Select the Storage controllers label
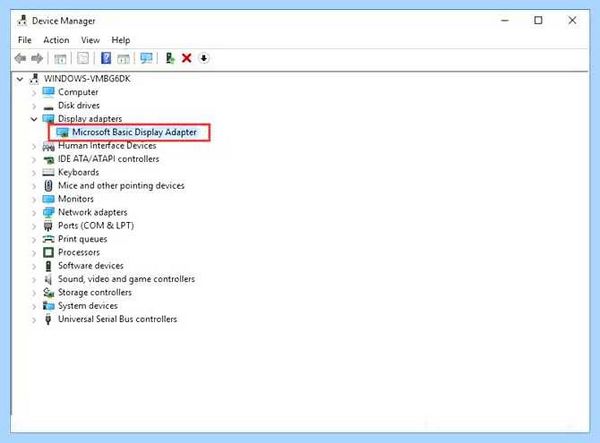Screen dimensions: 600x443 95,293
